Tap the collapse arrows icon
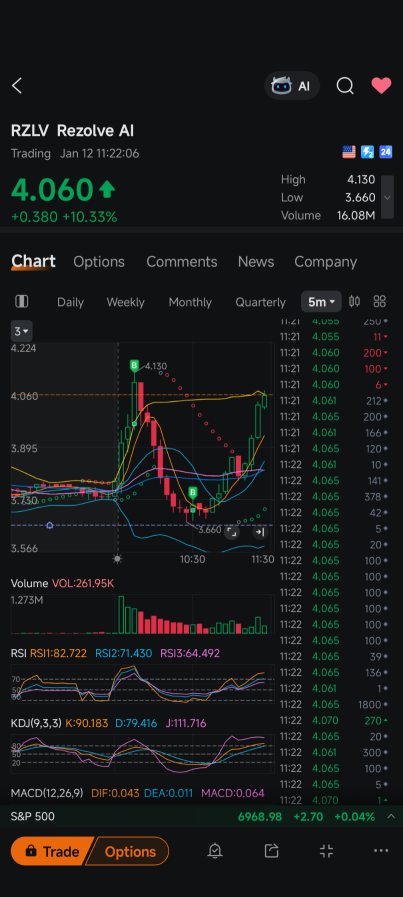 (326, 851)
